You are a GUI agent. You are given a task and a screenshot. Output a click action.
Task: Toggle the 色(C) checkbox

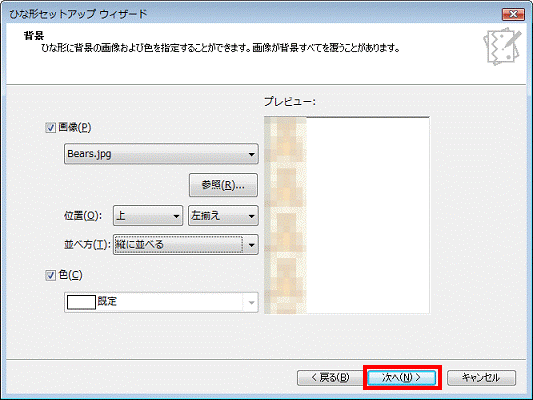[x=51, y=275]
